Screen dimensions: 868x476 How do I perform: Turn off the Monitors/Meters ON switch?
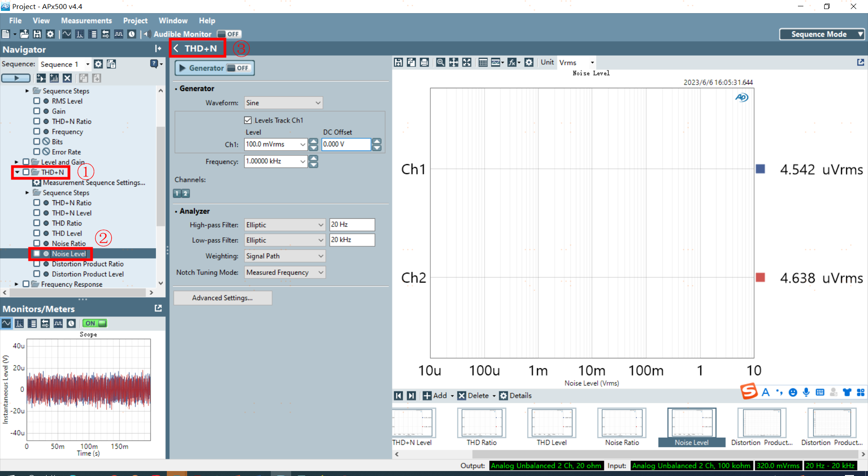click(x=94, y=323)
